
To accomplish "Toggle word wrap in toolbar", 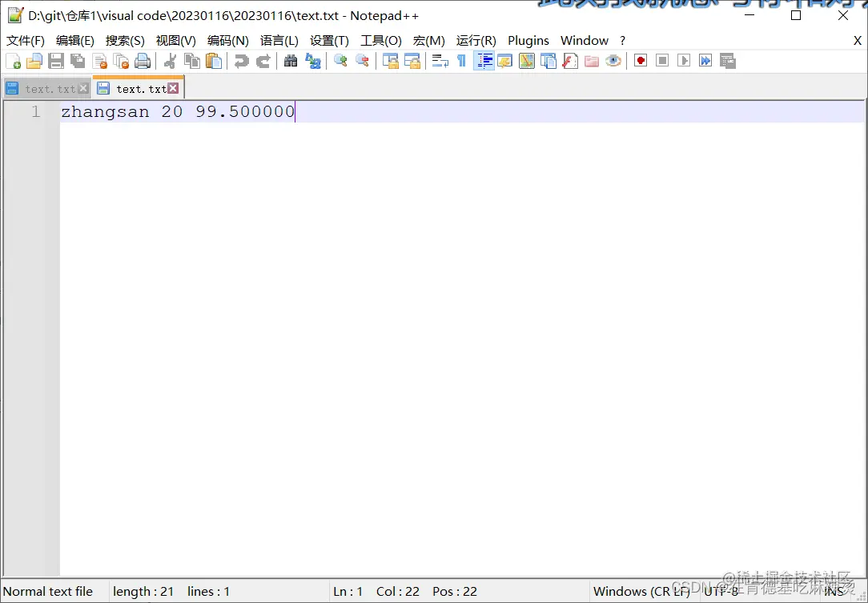I will click(x=440, y=61).
